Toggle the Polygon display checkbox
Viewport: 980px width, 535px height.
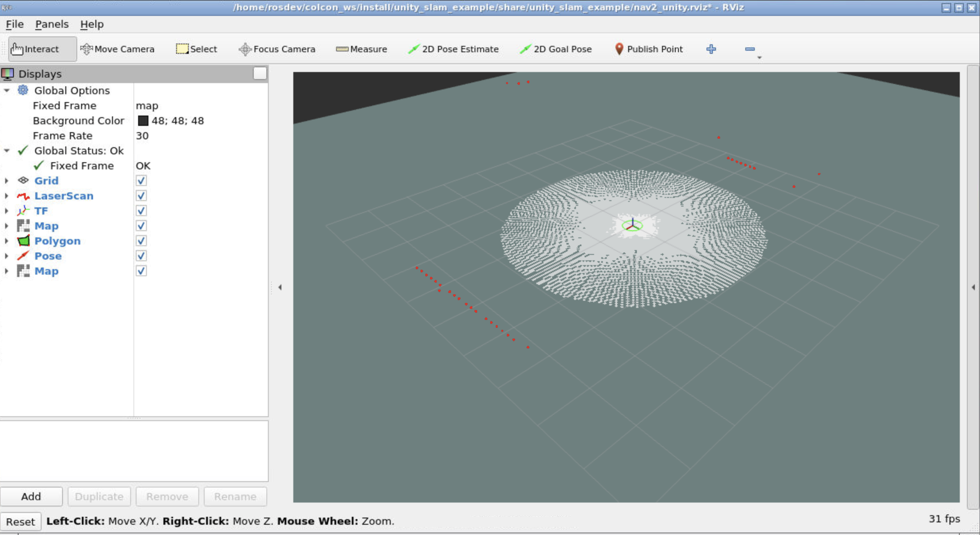click(x=141, y=241)
